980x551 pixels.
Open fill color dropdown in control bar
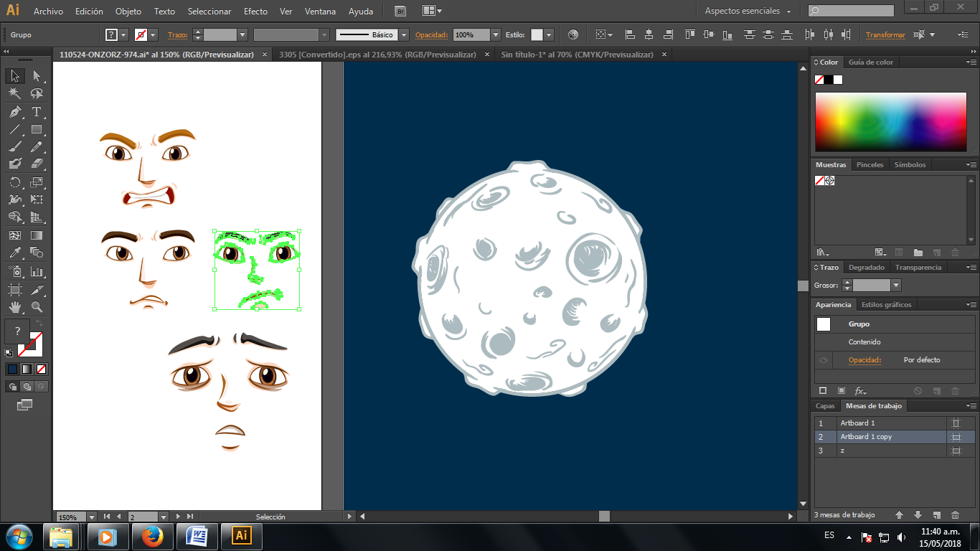123,34
